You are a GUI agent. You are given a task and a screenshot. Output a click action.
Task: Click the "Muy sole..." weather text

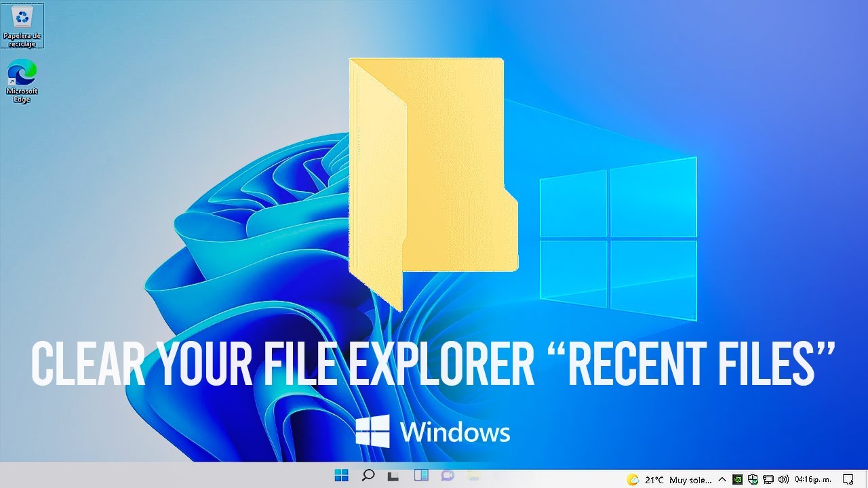pyautogui.click(x=690, y=479)
